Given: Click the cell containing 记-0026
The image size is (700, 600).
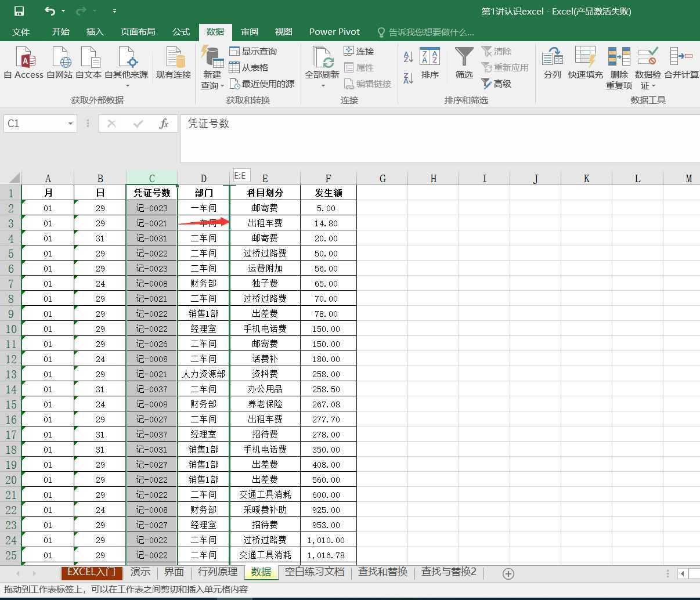Looking at the screenshot, I should tap(151, 344).
